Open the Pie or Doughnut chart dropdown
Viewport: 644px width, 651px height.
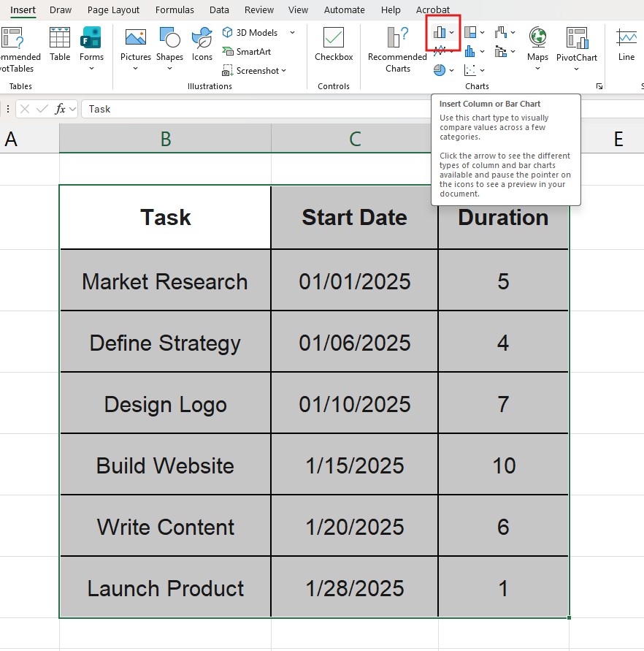pyautogui.click(x=444, y=70)
